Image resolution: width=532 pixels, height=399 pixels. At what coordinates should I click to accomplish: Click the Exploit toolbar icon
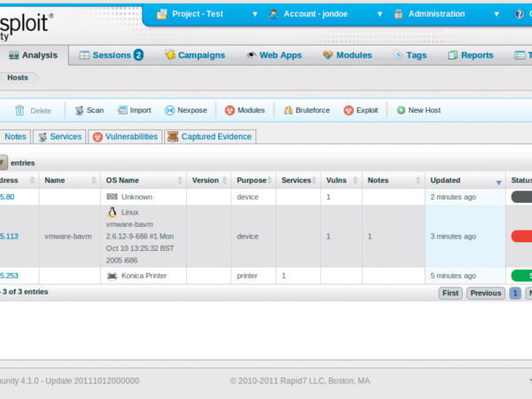348,111
